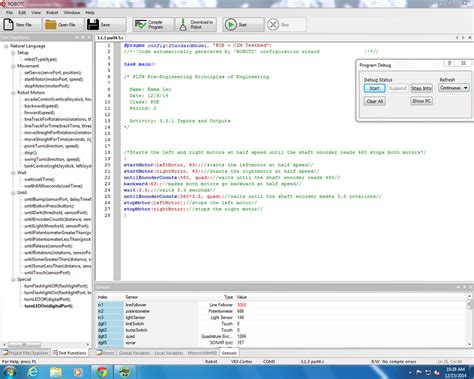The height and width of the screenshot is (379, 474).
Task: Open the View menu
Action: pyautogui.click(x=36, y=12)
